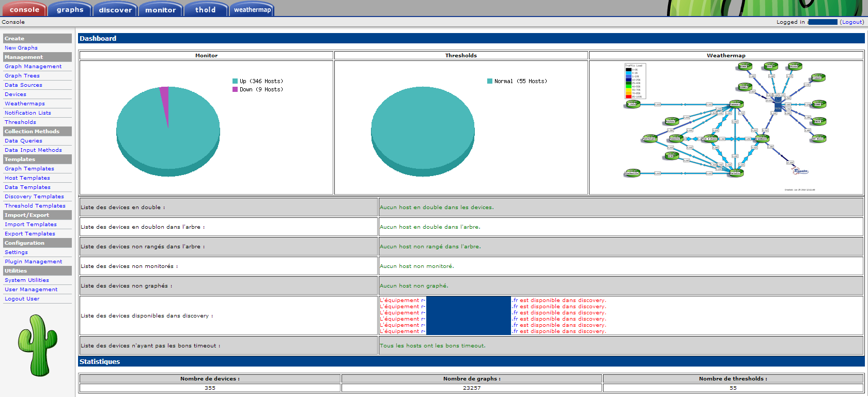The width and height of the screenshot is (868, 397).
Task: Open Discovery Templates
Action: (34, 196)
